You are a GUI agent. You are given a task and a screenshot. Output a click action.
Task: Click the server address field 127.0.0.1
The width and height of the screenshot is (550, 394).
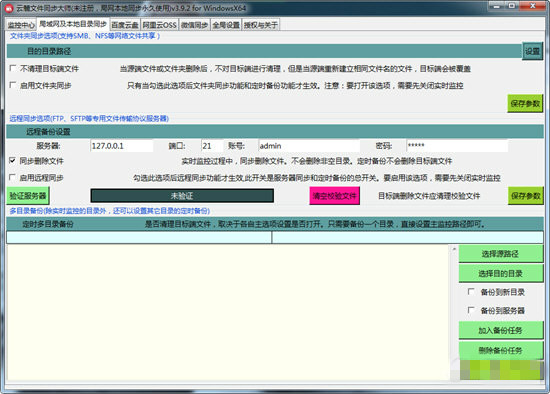(121, 146)
